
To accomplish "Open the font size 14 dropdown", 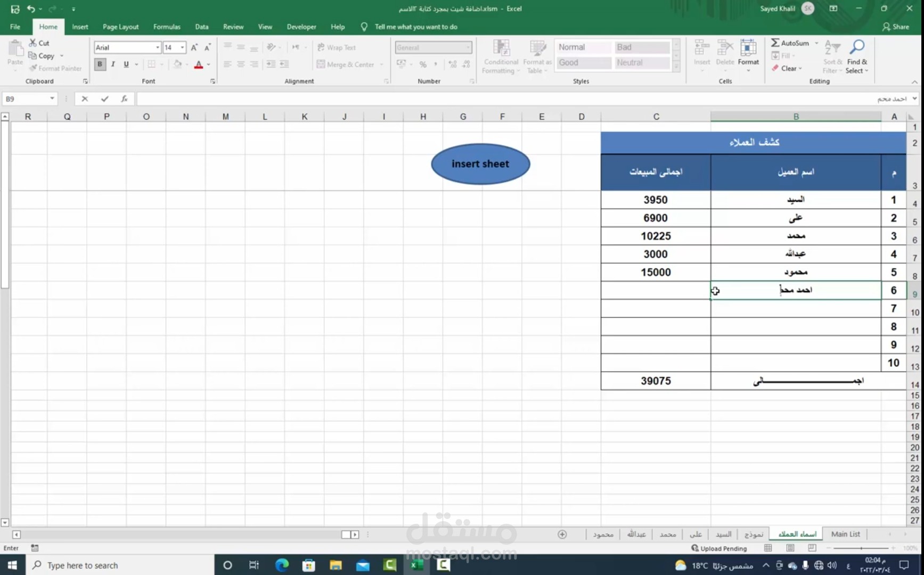I will 182,47.
